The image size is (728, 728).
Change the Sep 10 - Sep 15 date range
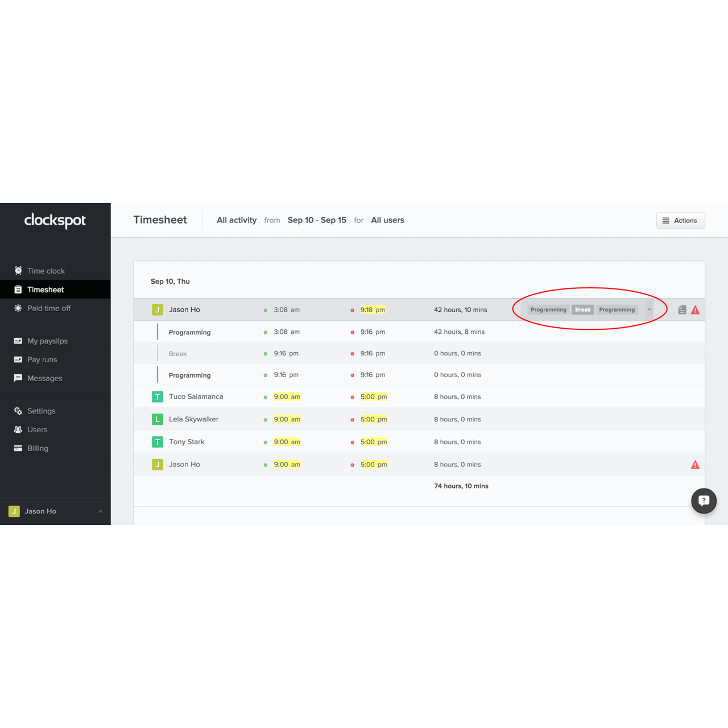click(317, 220)
